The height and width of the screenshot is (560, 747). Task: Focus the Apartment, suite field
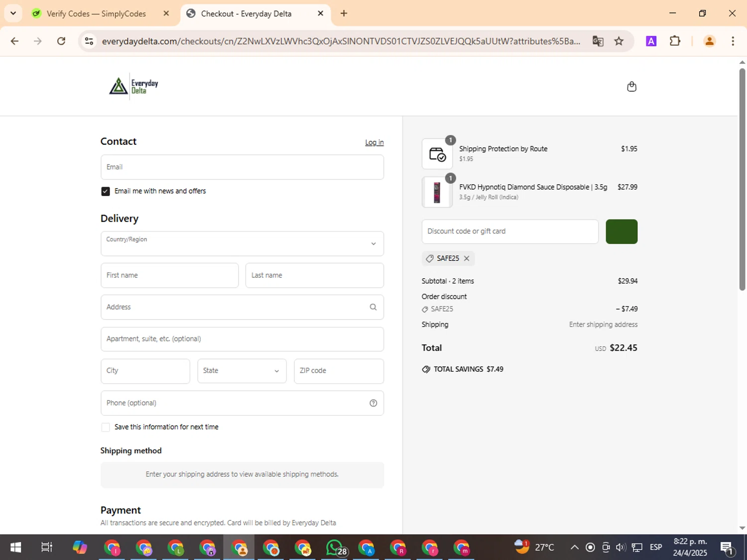coord(242,339)
